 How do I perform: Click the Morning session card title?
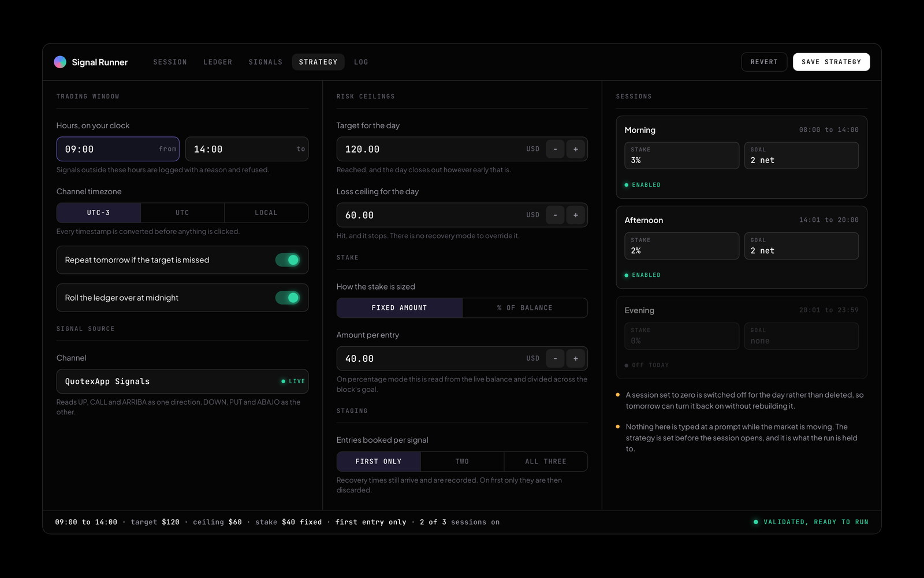pyautogui.click(x=640, y=130)
